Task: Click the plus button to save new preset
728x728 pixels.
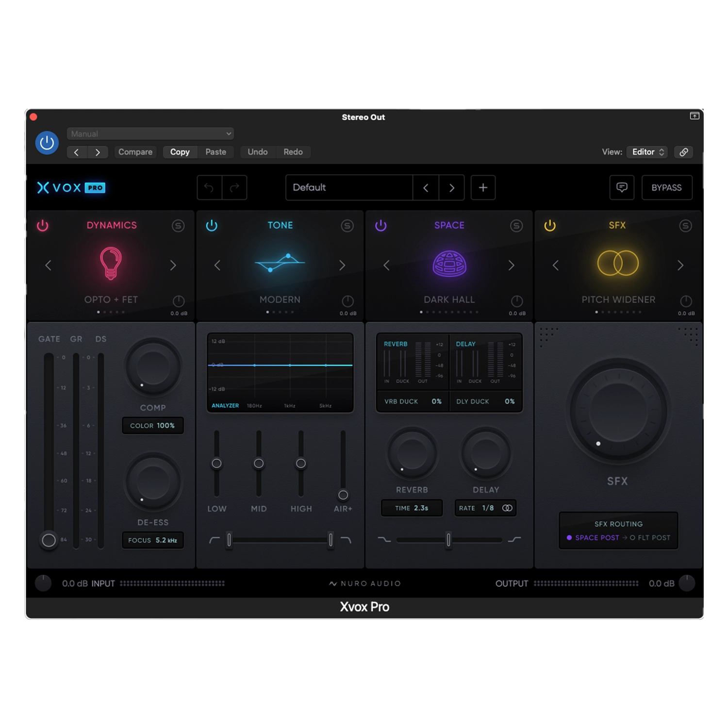Action: tap(483, 187)
